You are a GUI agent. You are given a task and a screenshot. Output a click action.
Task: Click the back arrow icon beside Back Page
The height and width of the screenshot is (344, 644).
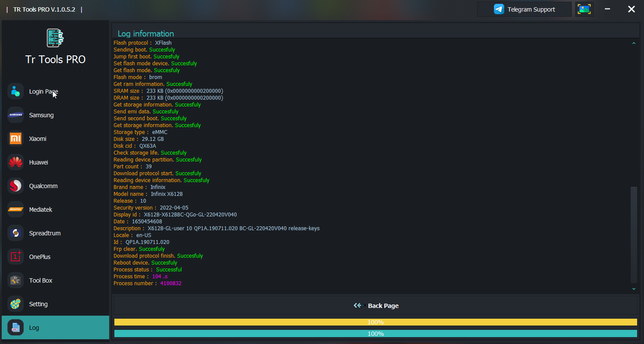pyautogui.click(x=359, y=306)
